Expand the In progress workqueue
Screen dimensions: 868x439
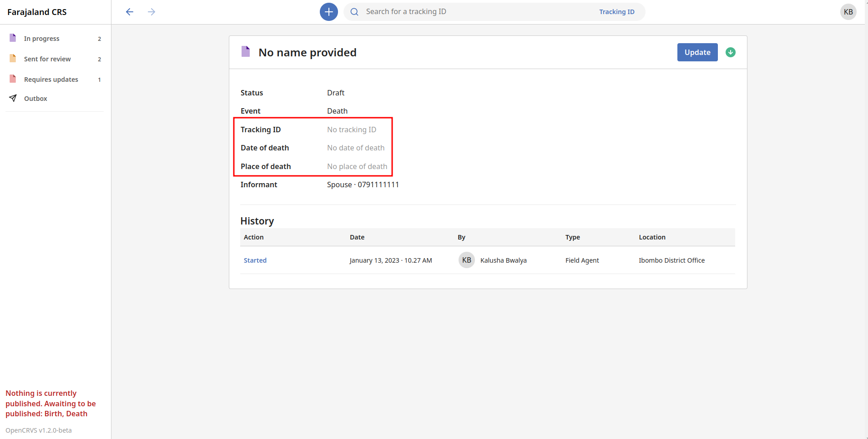(41, 38)
